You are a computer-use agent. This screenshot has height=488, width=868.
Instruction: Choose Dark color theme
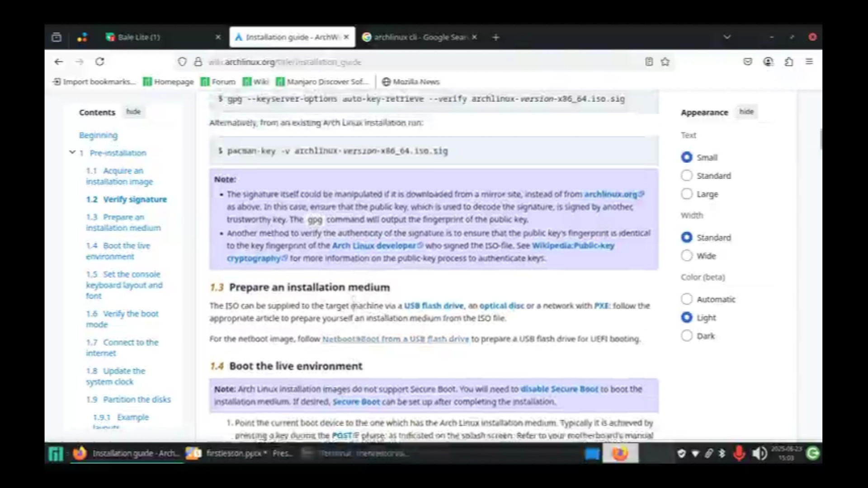pyautogui.click(x=687, y=336)
